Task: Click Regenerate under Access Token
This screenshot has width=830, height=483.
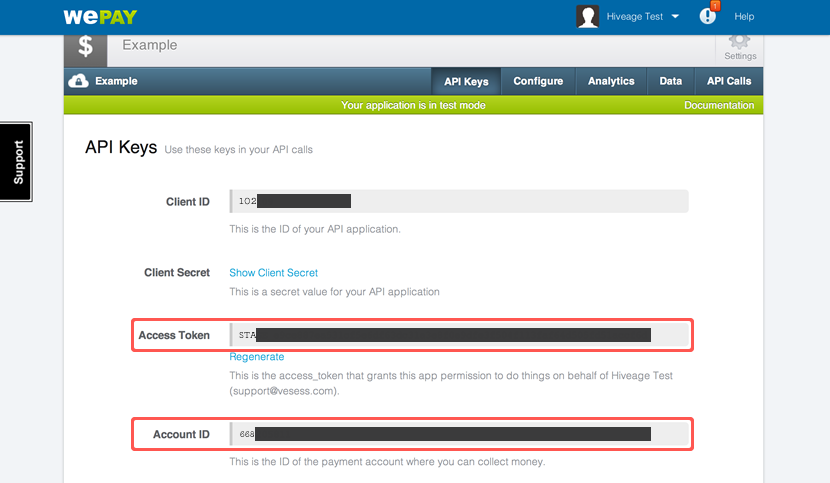Action: click(x=256, y=356)
